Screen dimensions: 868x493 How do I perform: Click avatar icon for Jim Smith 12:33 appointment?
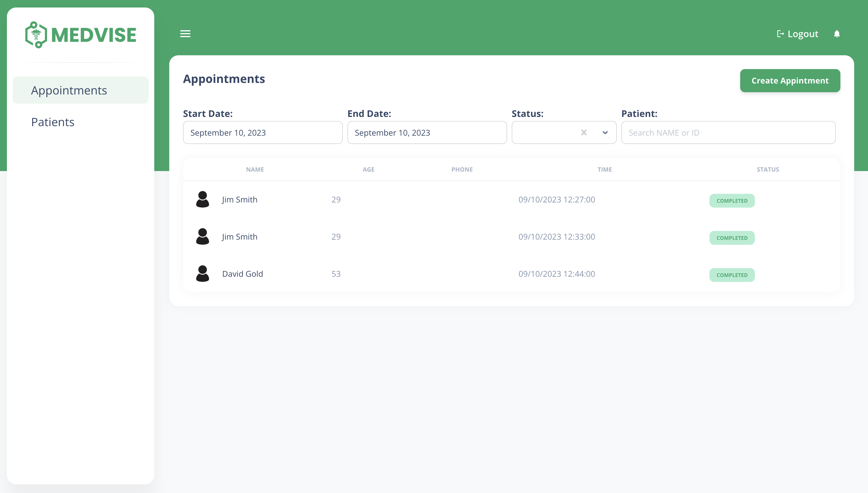click(x=202, y=236)
